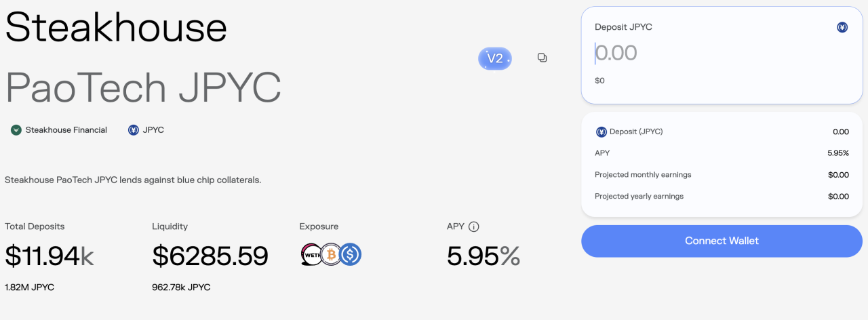
Task: Click the Projected monthly earnings row
Action: pyautogui.click(x=722, y=175)
